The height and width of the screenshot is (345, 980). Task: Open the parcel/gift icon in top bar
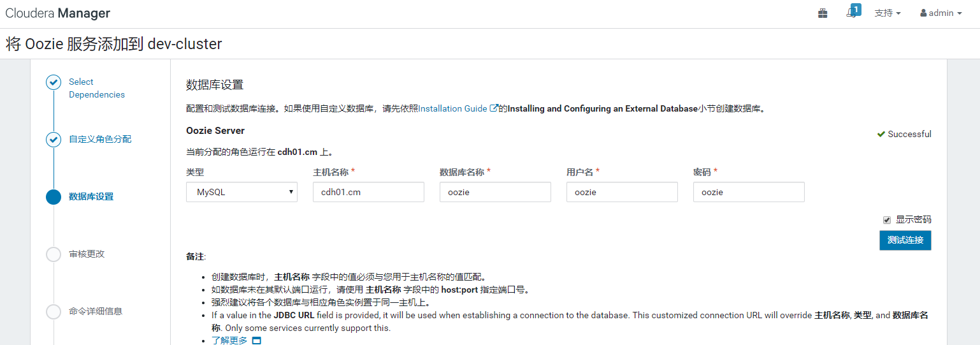[x=823, y=13]
